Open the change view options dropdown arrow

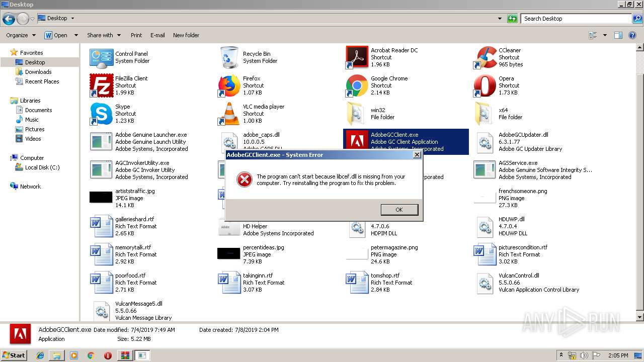click(605, 35)
